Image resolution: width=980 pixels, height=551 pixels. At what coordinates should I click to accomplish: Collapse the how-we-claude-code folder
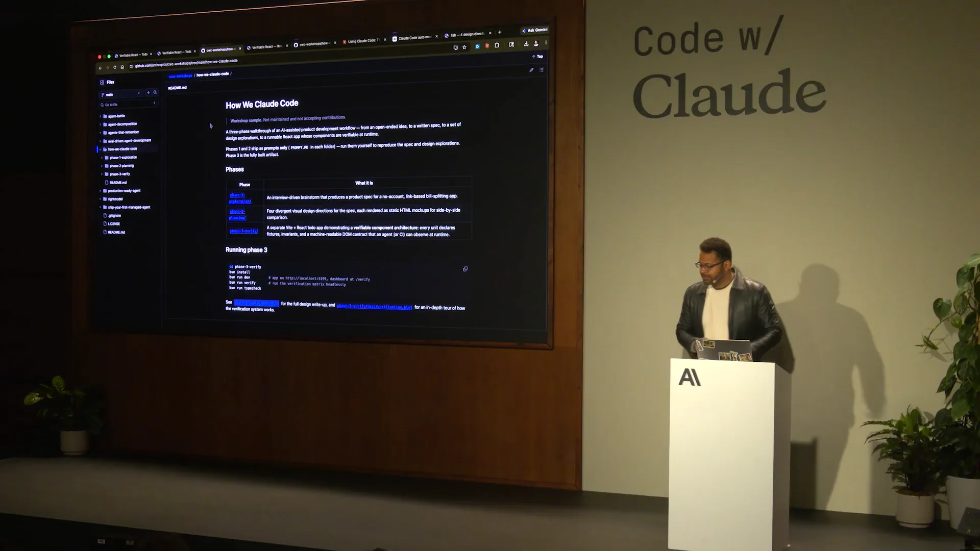pyautogui.click(x=101, y=149)
